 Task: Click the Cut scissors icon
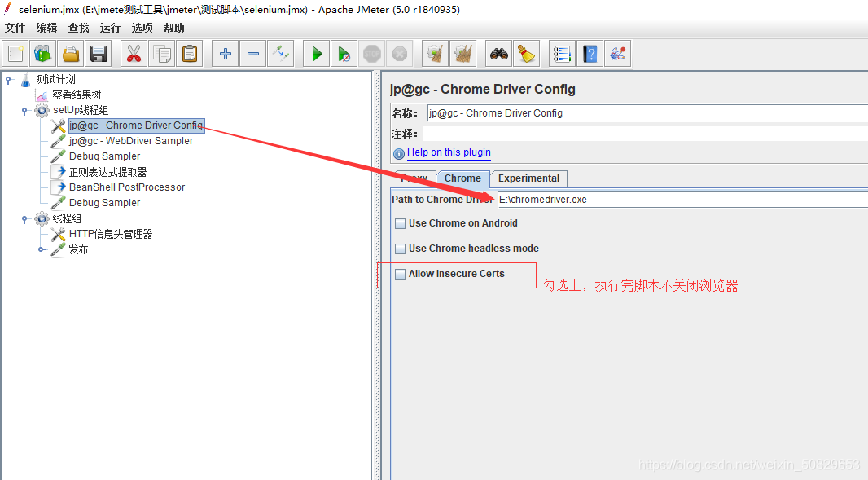pyautogui.click(x=134, y=54)
